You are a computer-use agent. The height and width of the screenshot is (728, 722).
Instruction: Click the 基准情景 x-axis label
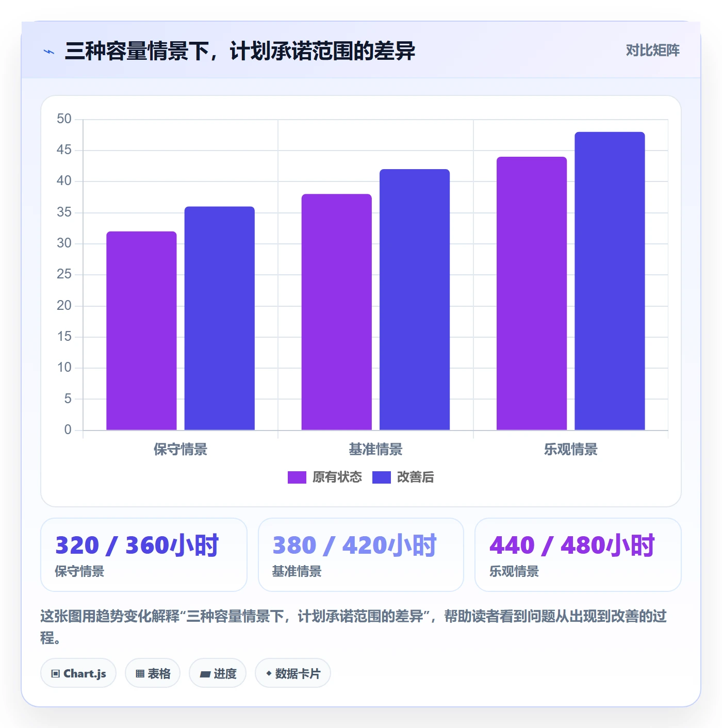pyautogui.click(x=375, y=450)
